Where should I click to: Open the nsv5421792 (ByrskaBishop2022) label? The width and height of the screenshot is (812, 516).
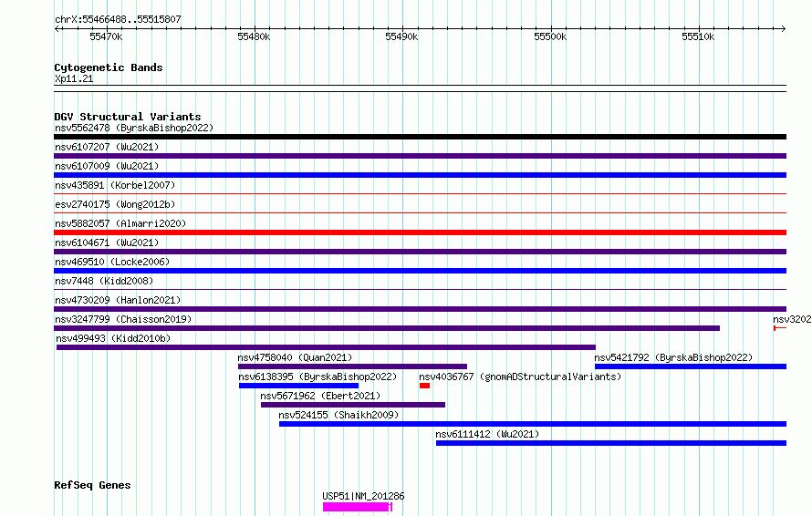[673, 357]
